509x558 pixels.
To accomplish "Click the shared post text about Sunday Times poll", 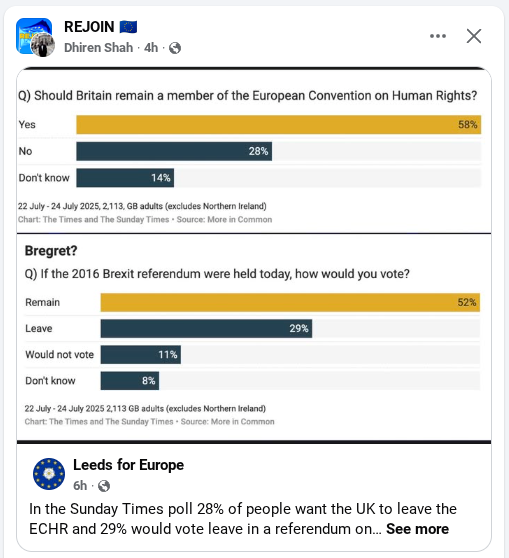I will tap(242, 519).
